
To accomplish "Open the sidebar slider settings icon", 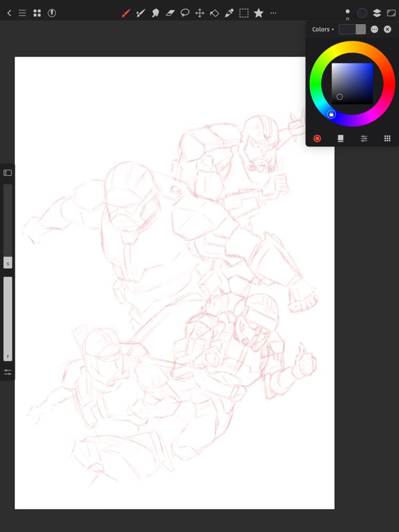I will 7,372.
